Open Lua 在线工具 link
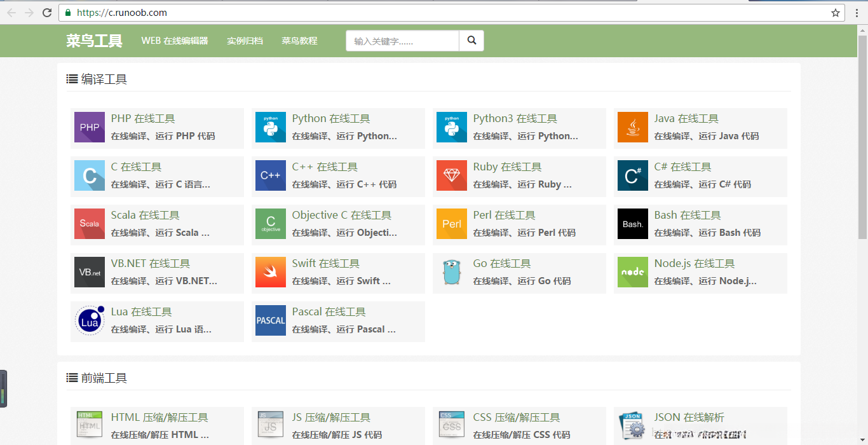The width and height of the screenshot is (868, 445). 141,311
